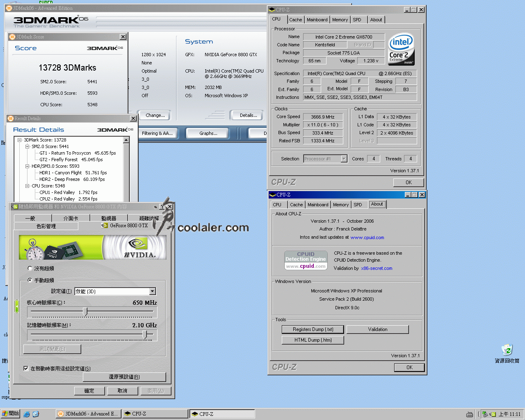This screenshot has width=525, height=420.
Task: Switch to the CPU tab in the lower CPU-Z window
Action: click(277, 205)
